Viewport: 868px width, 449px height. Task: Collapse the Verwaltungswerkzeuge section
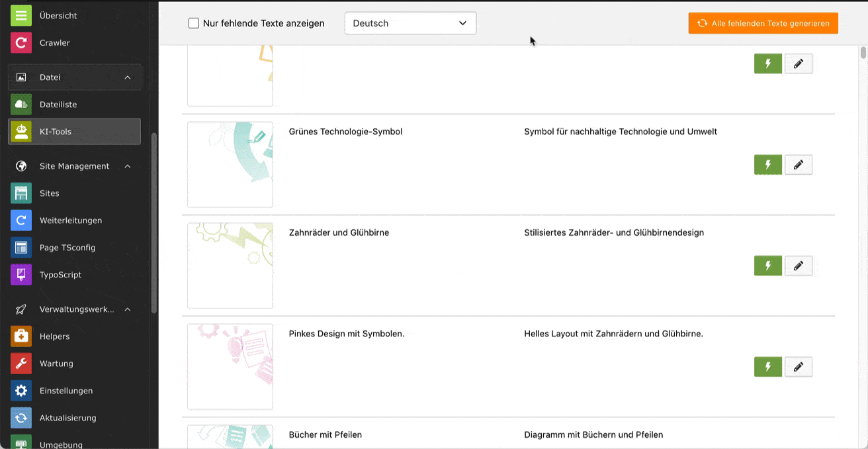pos(128,309)
